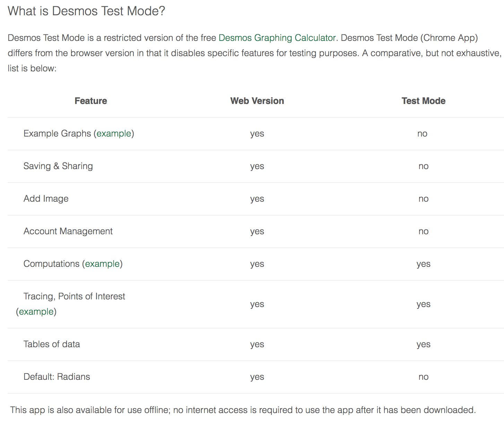The height and width of the screenshot is (429, 504).
Task: Click Web Version 'yes' in Default: Radians row
Action: [x=257, y=377]
